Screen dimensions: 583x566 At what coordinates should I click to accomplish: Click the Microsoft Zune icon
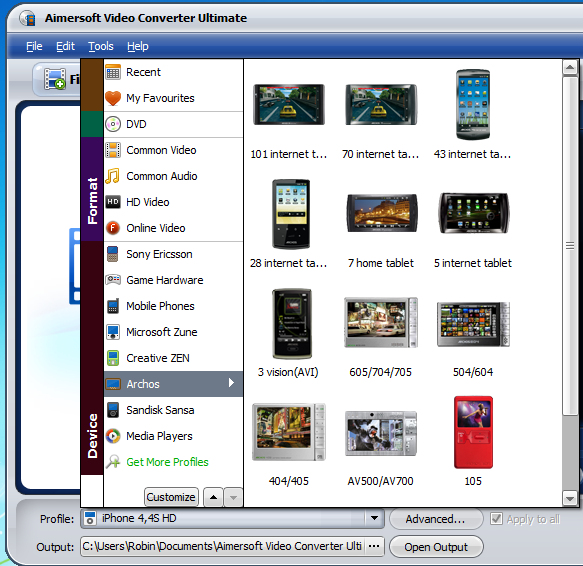click(x=113, y=332)
